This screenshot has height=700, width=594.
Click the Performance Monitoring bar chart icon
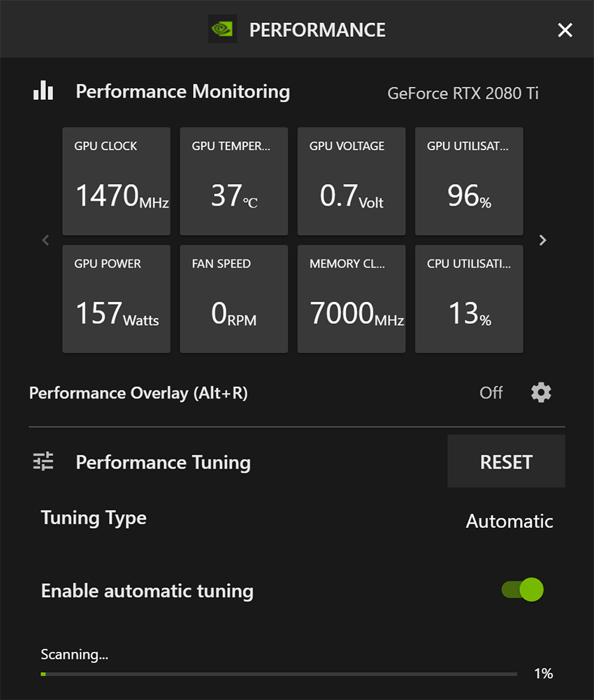(43, 91)
